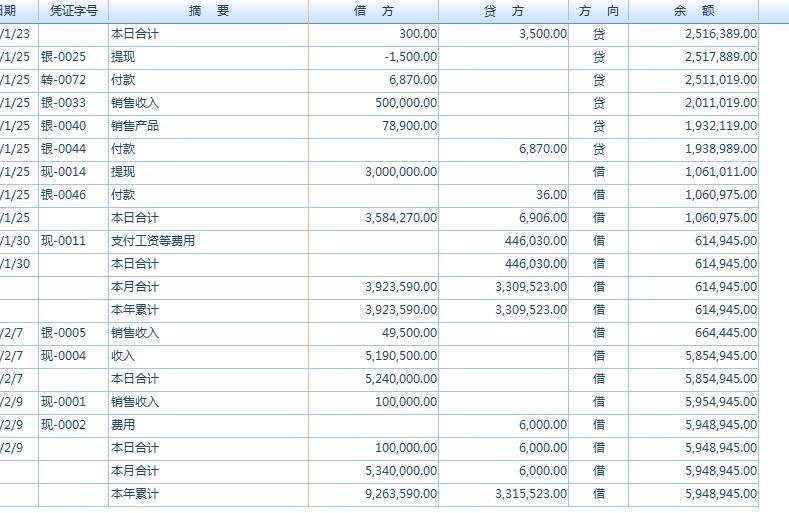Click balance 5,954,945.00
Image resolution: width=789 pixels, height=513 pixels.
[721, 402]
